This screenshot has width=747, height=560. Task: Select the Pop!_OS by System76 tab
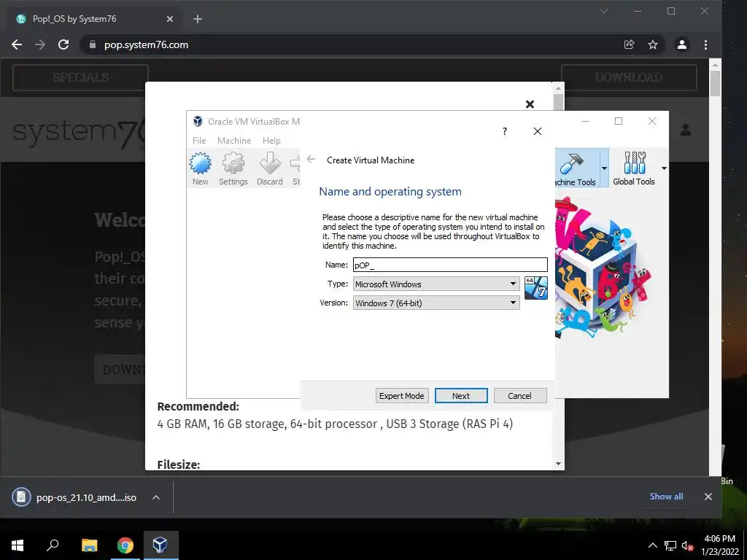point(94,19)
